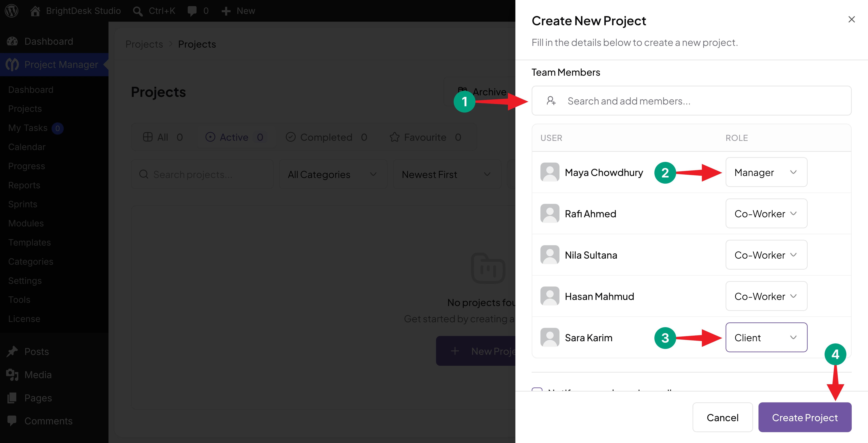This screenshot has height=443, width=868.
Task: Click the Favourite star icon
Action: [394, 137]
